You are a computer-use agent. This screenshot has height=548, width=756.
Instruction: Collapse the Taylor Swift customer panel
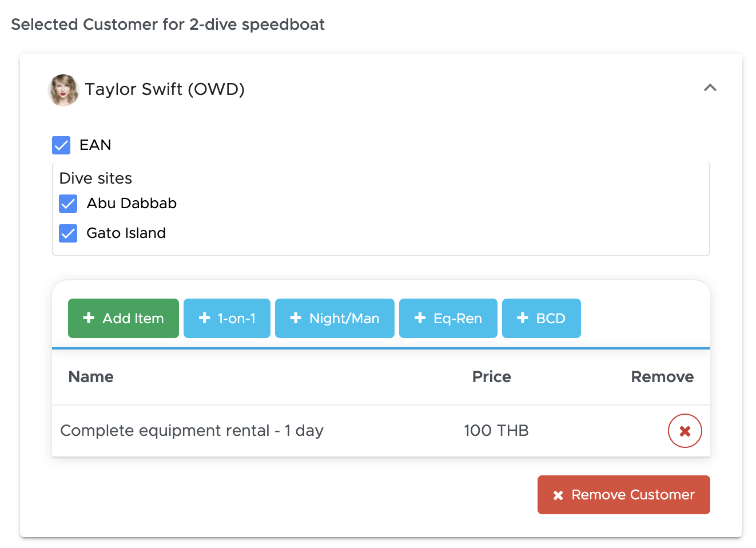point(710,88)
